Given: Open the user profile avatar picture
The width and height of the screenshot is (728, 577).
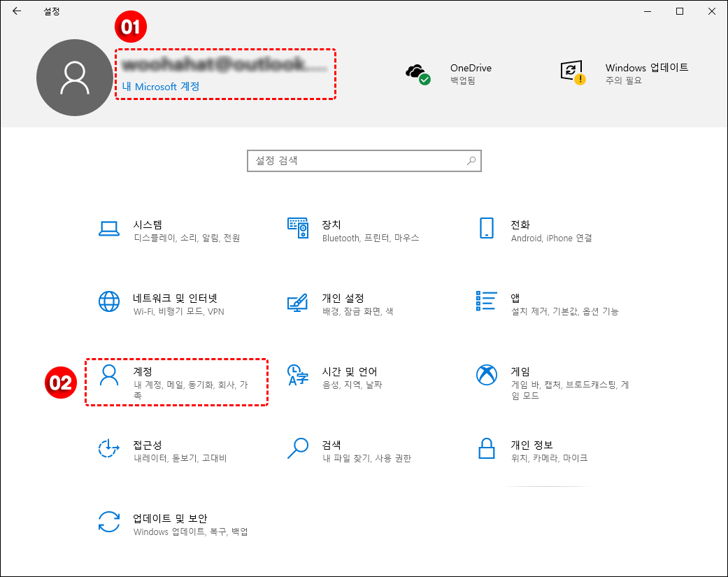Looking at the screenshot, I should pos(75,78).
